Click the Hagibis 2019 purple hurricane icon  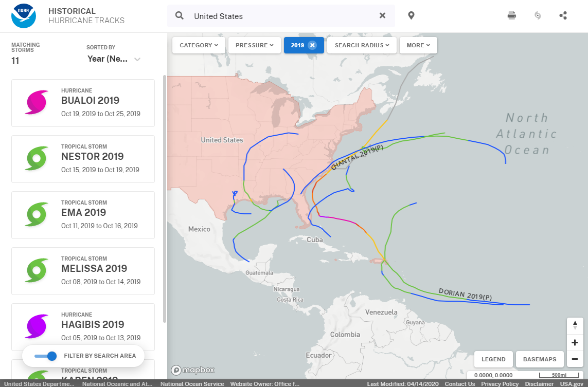pyautogui.click(x=37, y=326)
